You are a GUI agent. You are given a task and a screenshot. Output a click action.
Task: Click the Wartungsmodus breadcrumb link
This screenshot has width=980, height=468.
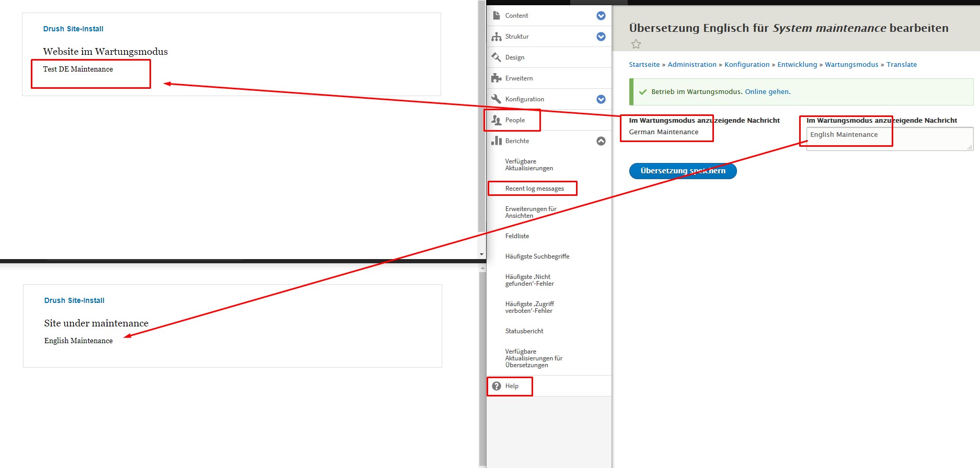point(851,65)
